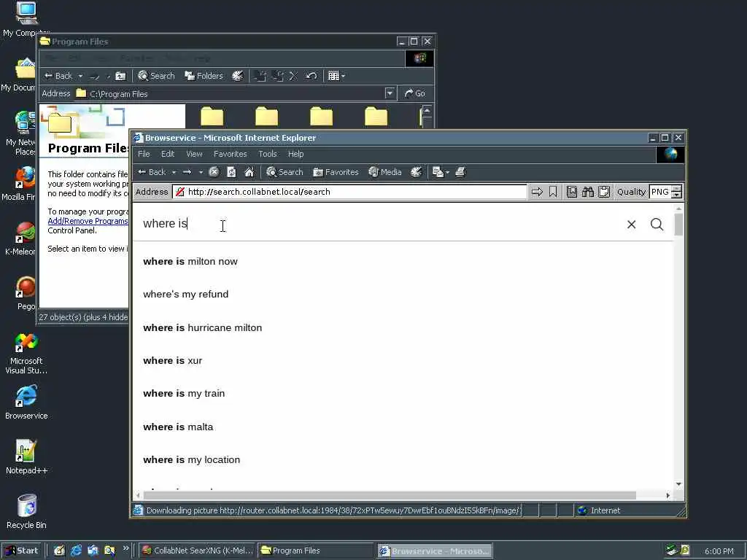Click the page's vertical scrollbar thumb

tap(679, 225)
